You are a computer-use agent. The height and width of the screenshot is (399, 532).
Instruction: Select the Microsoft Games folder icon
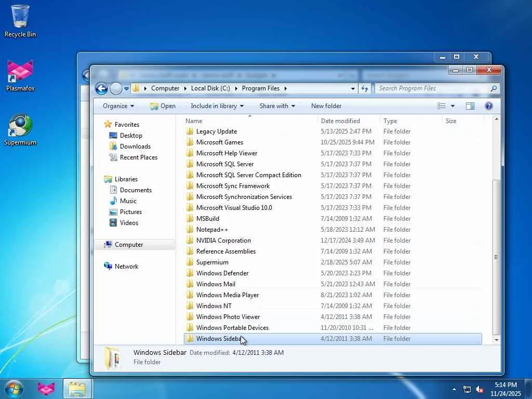[190, 142]
